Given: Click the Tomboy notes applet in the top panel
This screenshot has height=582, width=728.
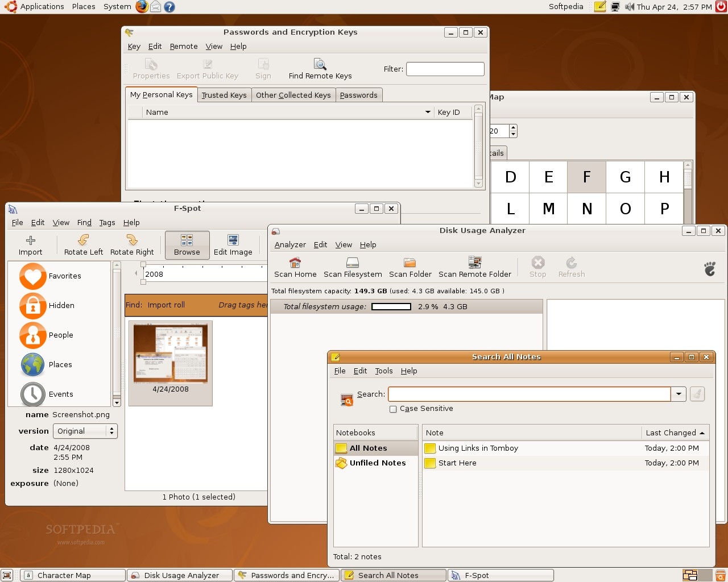Looking at the screenshot, I should [600, 7].
